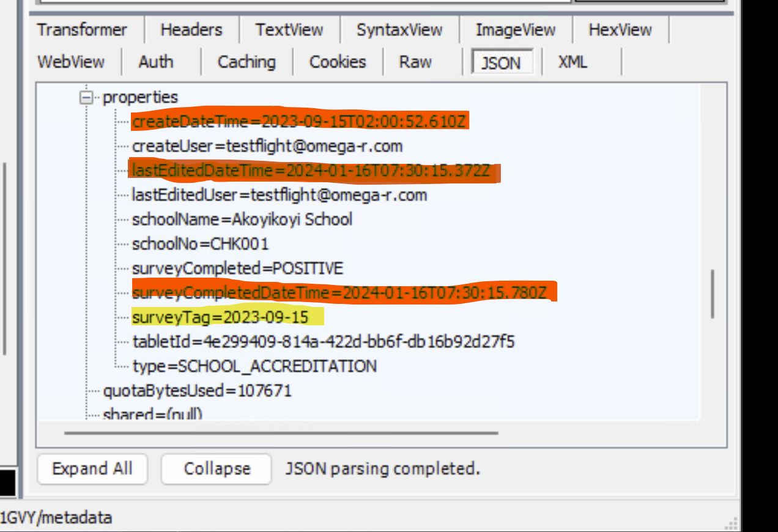Open the HexView tab
The height and width of the screenshot is (532, 778).
pyautogui.click(x=620, y=30)
